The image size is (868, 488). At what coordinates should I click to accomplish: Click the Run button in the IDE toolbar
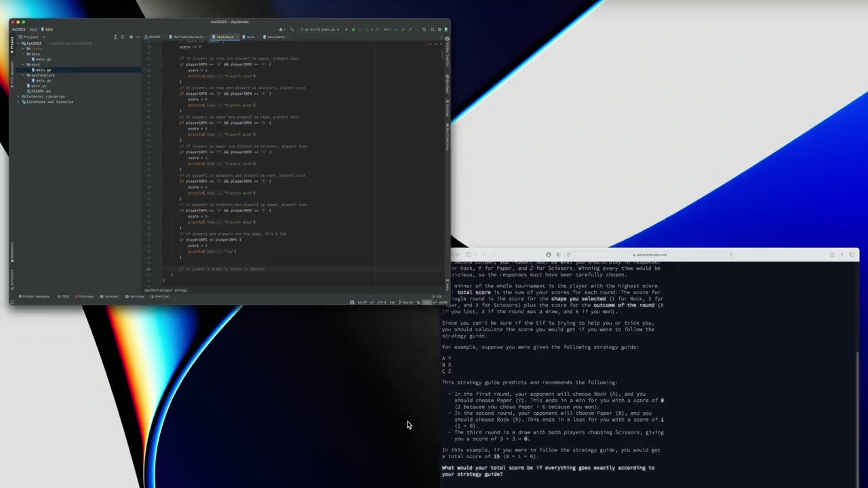(x=347, y=30)
